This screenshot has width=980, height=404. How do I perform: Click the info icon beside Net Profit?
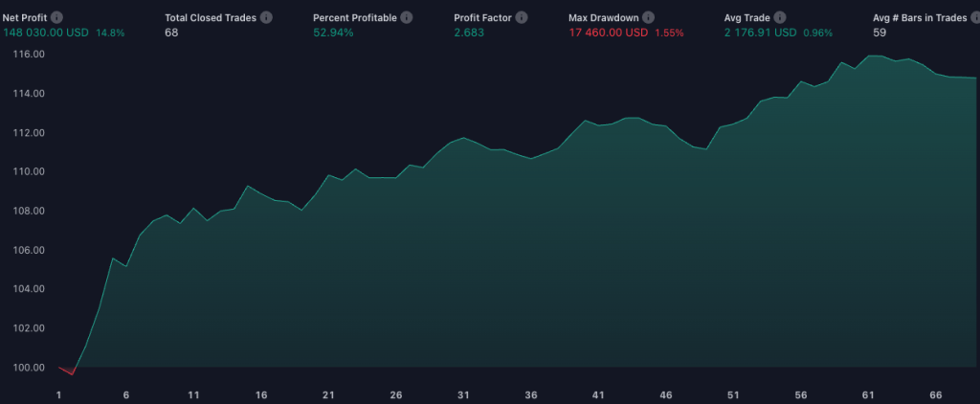[57, 18]
